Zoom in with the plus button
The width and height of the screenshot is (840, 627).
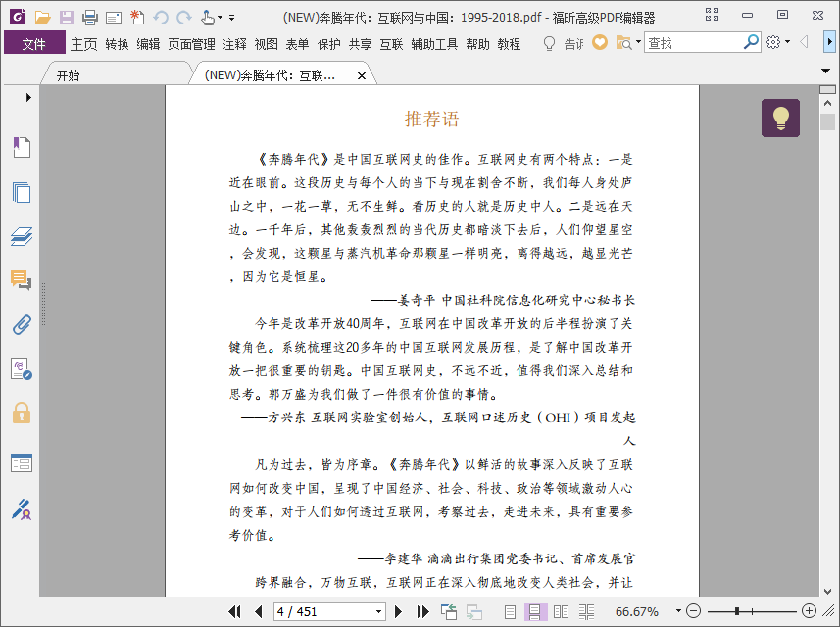click(809, 611)
